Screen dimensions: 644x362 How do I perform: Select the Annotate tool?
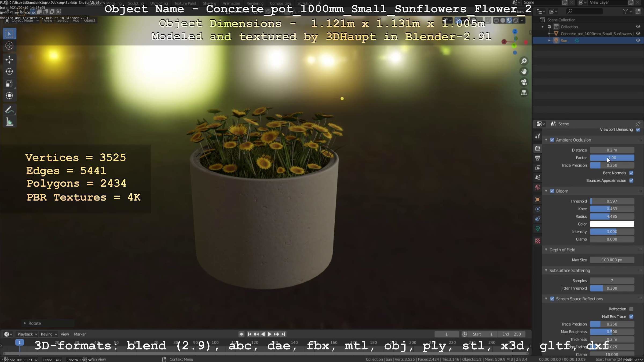click(9, 110)
